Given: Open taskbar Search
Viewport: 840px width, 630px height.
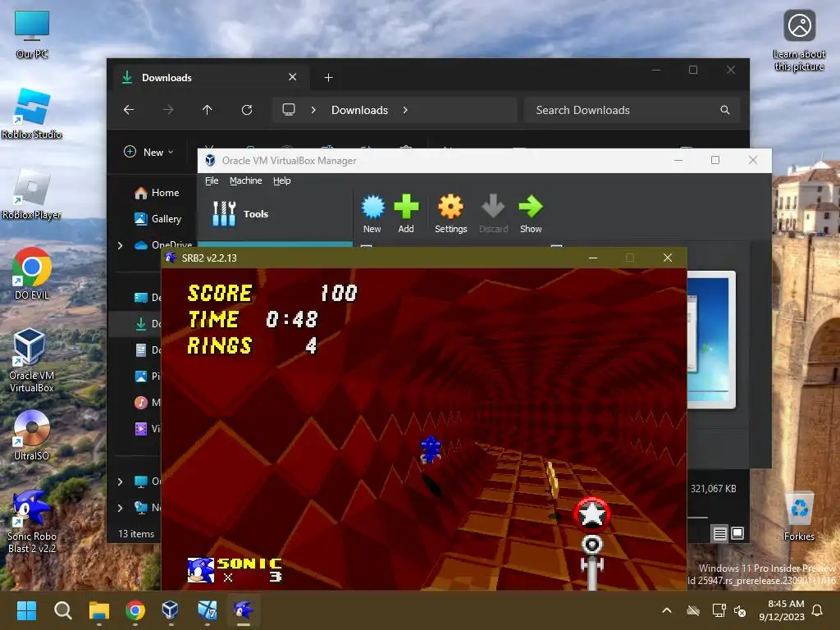Looking at the screenshot, I should tap(62, 610).
